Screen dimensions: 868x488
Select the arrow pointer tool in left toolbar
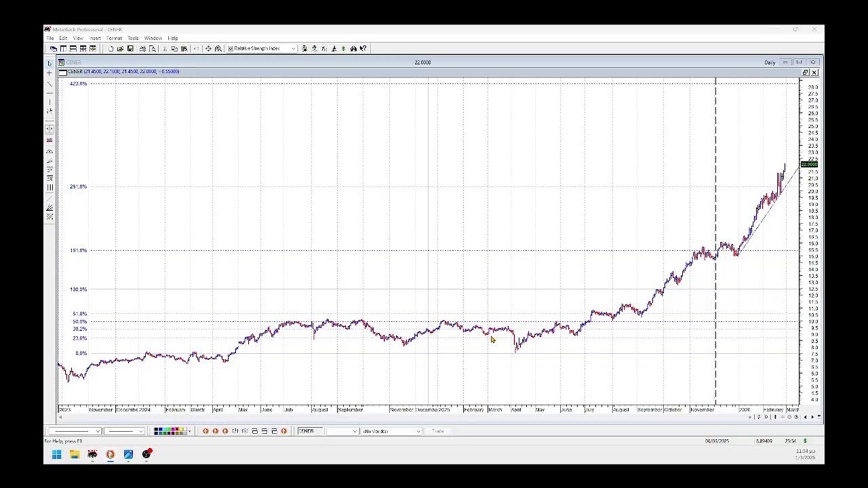click(x=50, y=64)
